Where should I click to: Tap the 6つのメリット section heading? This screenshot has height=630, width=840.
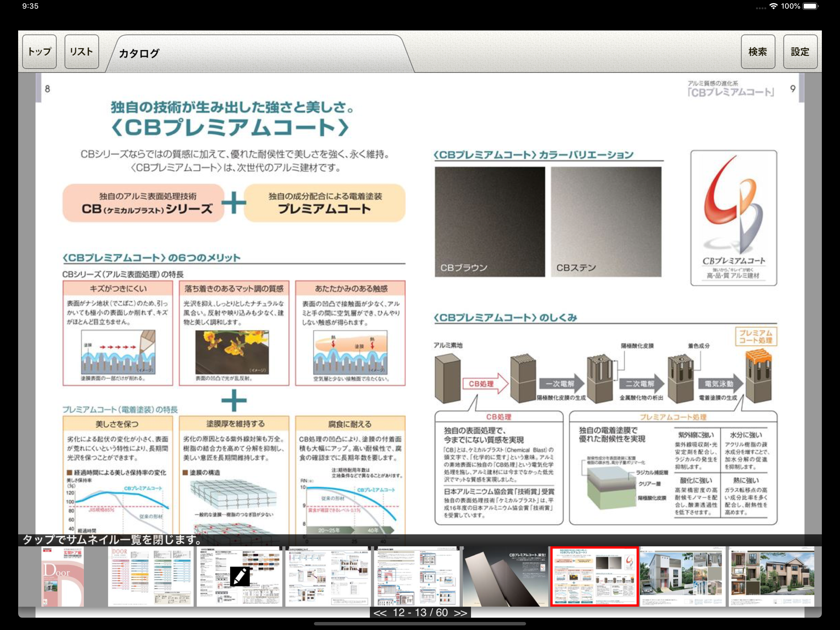[x=152, y=258]
